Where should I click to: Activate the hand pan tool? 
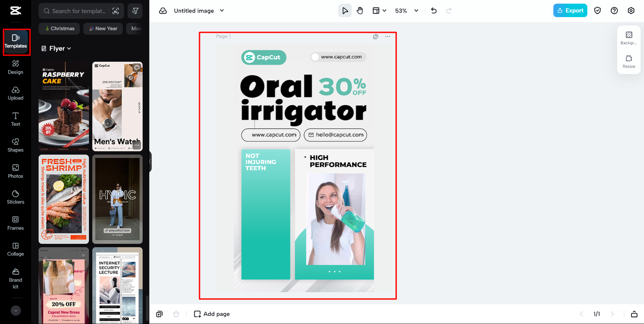point(360,11)
